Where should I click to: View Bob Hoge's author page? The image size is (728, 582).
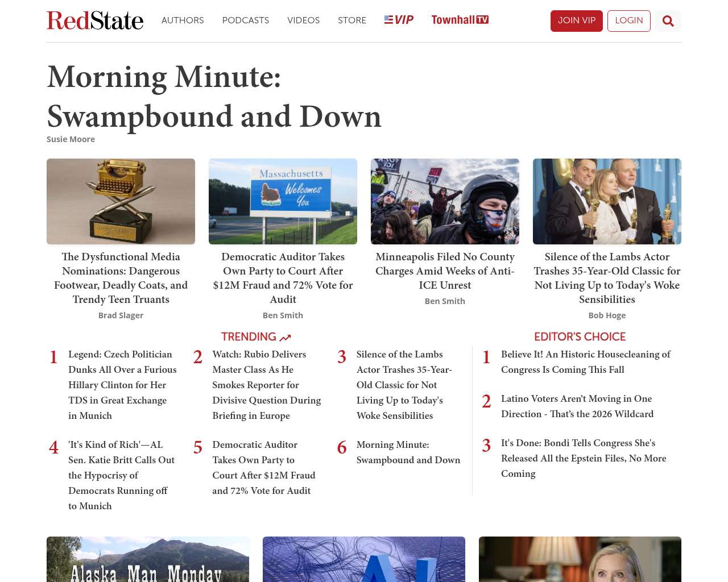pyautogui.click(x=607, y=315)
